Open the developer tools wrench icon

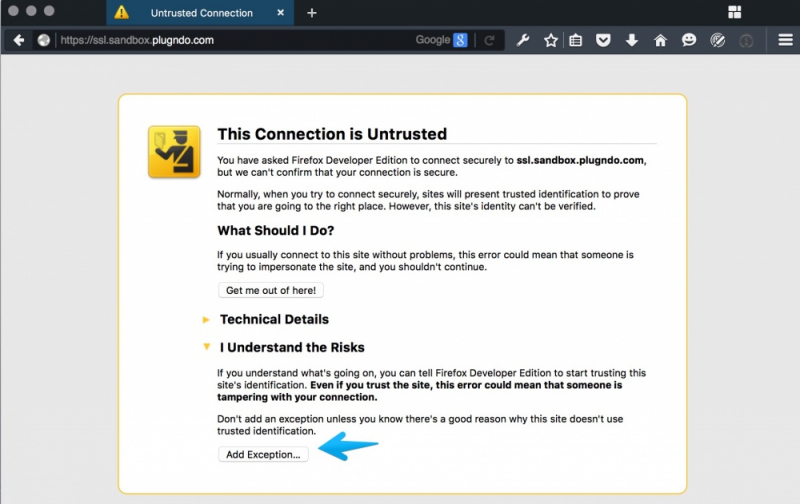(523, 41)
